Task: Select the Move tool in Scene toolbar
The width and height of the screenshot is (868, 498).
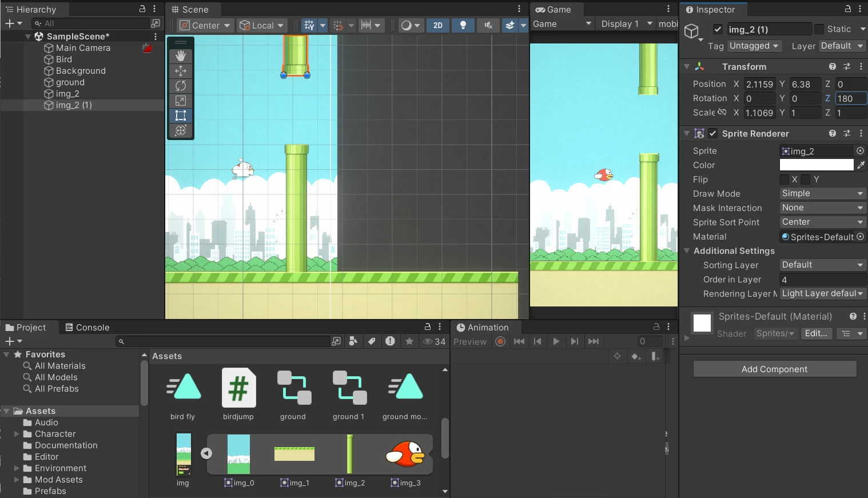Action: pyautogui.click(x=181, y=71)
